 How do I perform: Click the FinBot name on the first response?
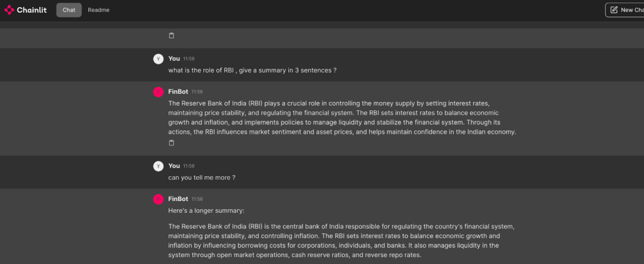coord(178,91)
